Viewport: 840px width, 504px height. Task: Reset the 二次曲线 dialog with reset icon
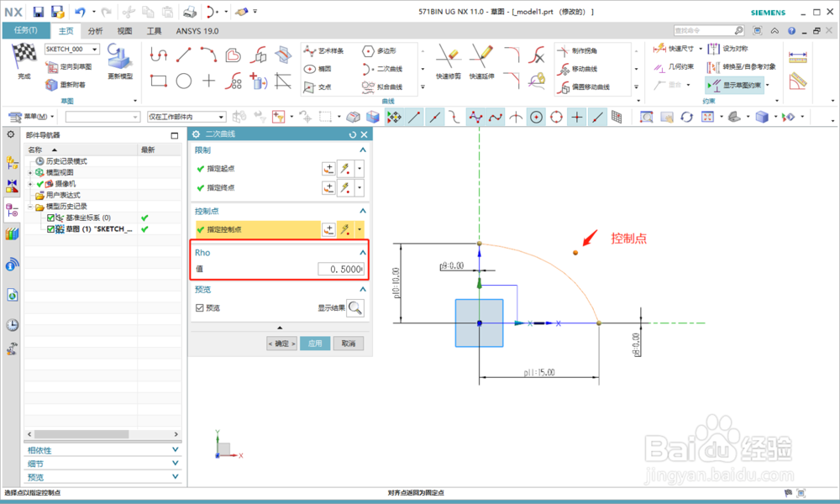pyautogui.click(x=352, y=134)
